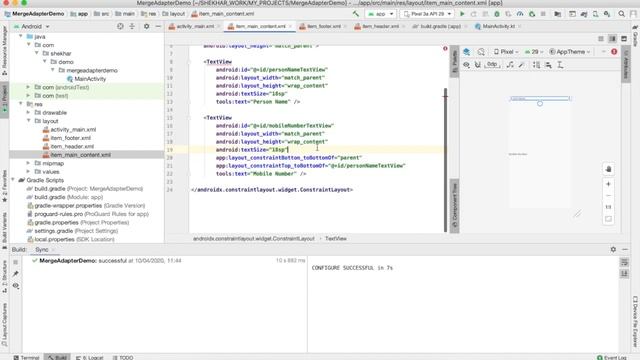The width and height of the screenshot is (640, 360).
Task: Open MainActivity in project tree
Action: (x=90, y=79)
